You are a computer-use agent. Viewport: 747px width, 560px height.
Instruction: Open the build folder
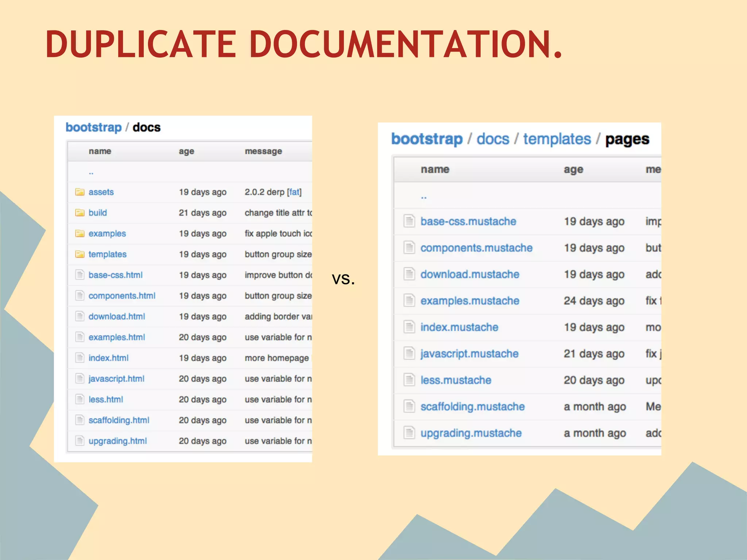pyautogui.click(x=98, y=213)
